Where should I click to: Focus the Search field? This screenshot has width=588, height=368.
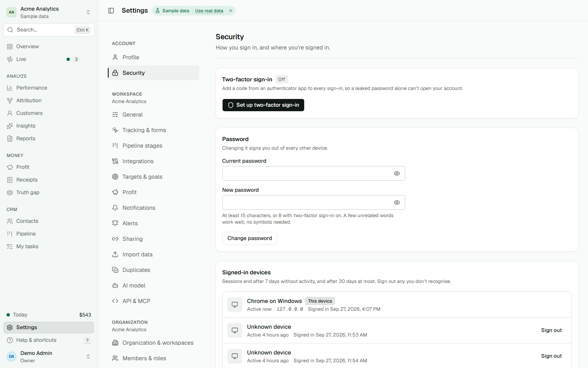(x=49, y=30)
